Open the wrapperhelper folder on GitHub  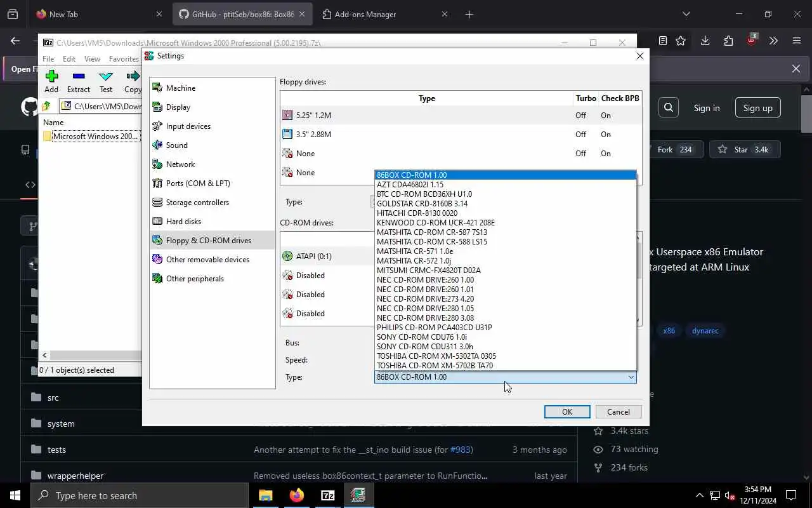point(75,476)
